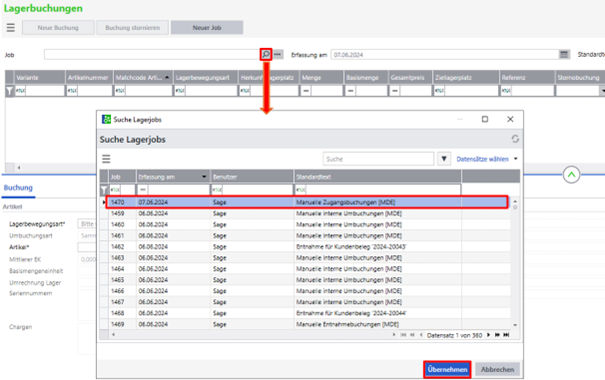Go to first record in navigator

click(404, 335)
